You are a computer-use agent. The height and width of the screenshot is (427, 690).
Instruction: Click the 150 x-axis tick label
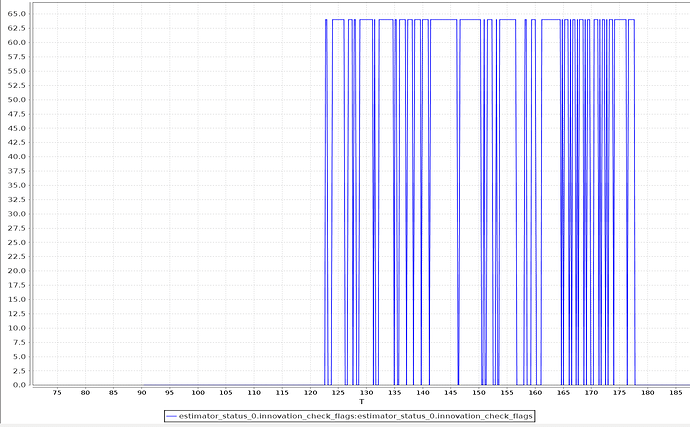[479, 392]
